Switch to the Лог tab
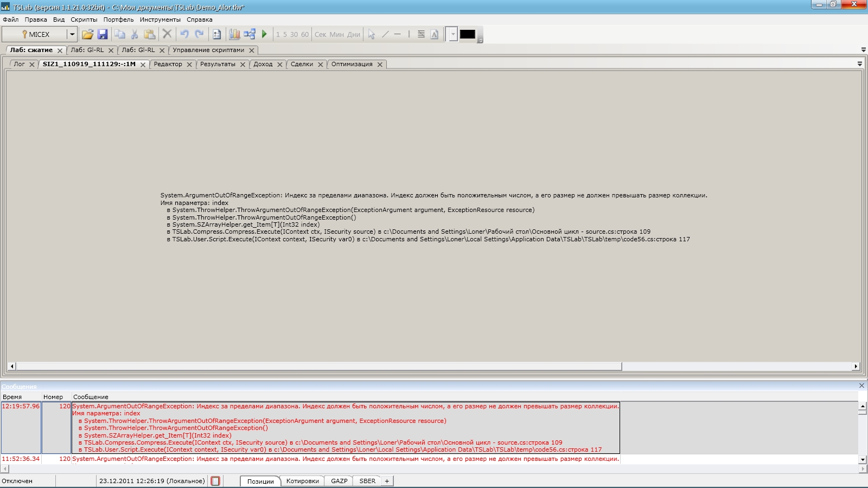The image size is (868, 488). point(20,64)
